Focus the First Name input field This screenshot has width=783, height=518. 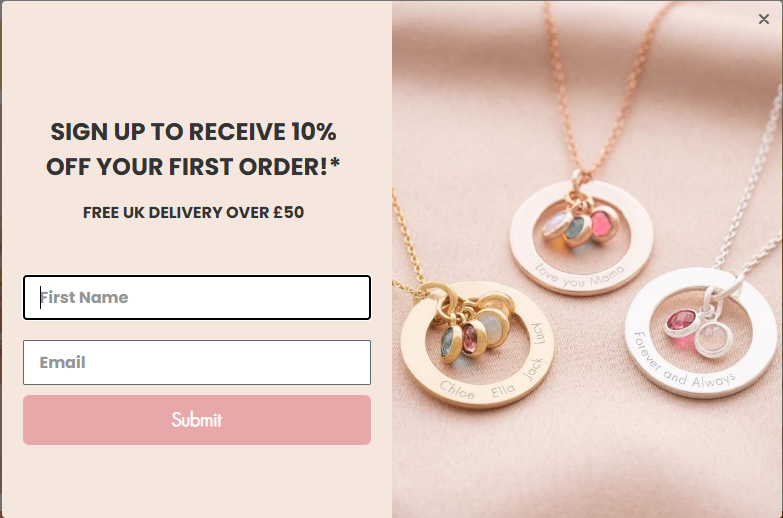pyautogui.click(x=197, y=297)
